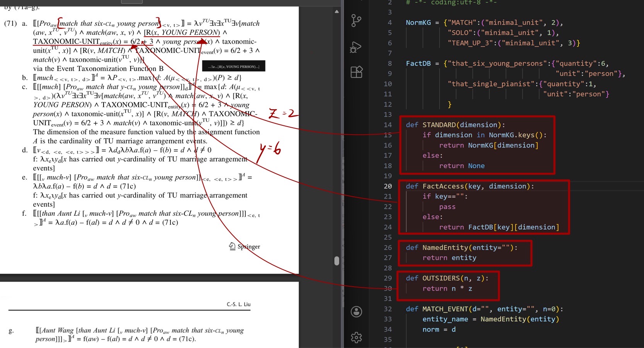Click the 'def STANDARD(dimension):' line in editor
Image resolution: width=644 pixels, height=348 pixels.
(x=455, y=125)
